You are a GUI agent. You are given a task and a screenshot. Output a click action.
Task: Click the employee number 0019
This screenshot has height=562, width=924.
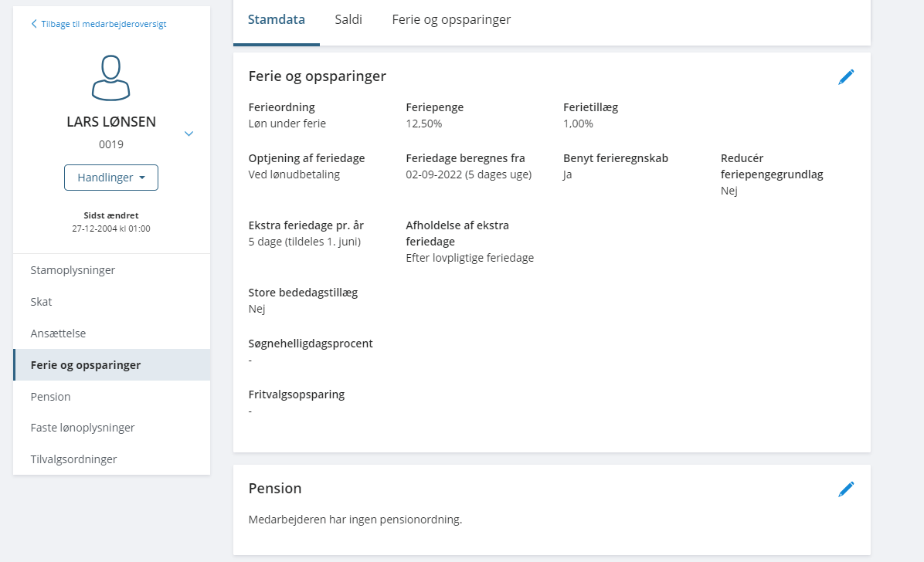(x=111, y=144)
